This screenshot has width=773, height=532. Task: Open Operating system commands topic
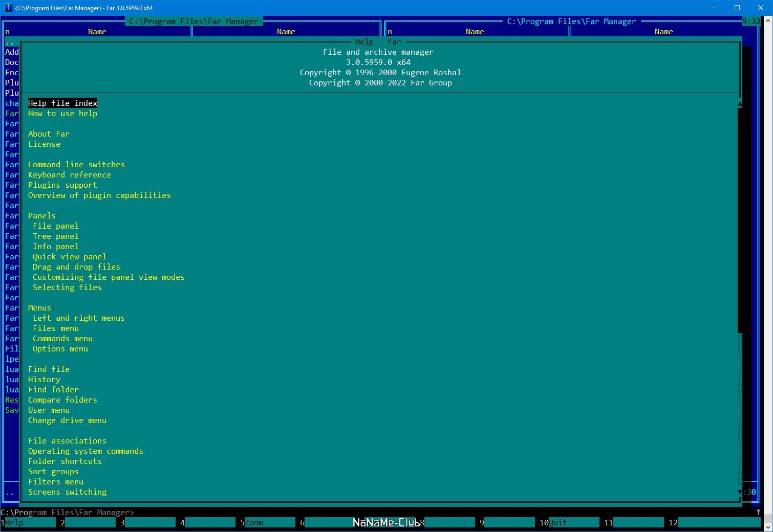(85, 451)
